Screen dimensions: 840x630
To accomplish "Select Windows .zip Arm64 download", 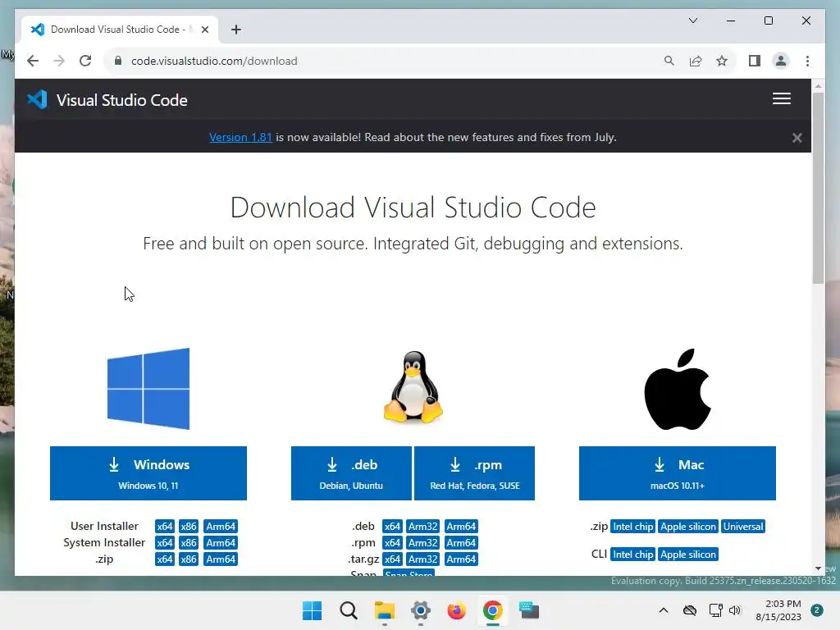I will [x=221, y=559].
